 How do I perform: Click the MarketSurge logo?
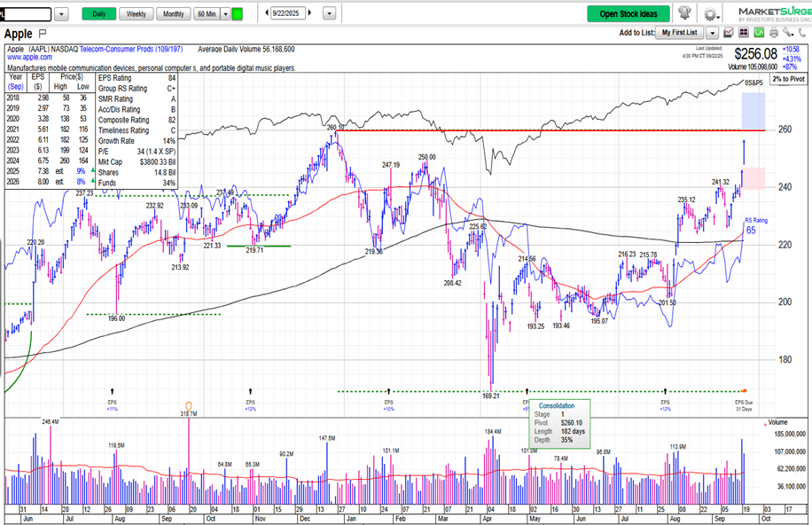pos(775,14)
